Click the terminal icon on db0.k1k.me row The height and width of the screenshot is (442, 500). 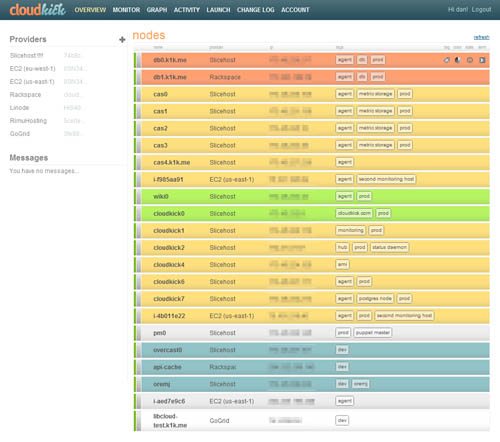pyautogui.click(x=482, y=60)
